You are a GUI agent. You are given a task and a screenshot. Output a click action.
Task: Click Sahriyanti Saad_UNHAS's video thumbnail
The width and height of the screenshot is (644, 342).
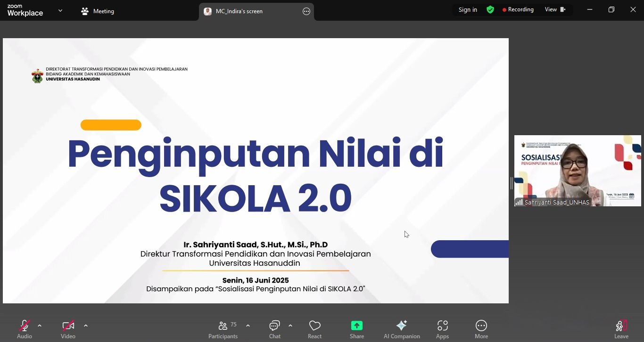(578, 171)
